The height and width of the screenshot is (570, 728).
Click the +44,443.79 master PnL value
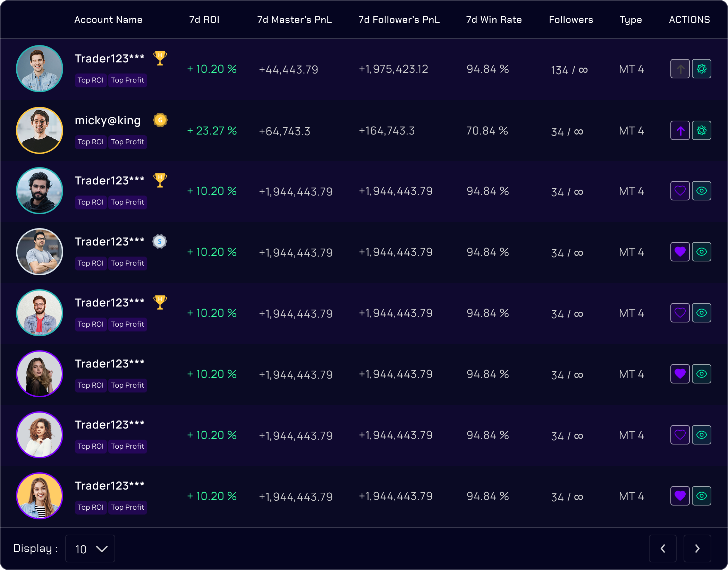tap(288, 70)
